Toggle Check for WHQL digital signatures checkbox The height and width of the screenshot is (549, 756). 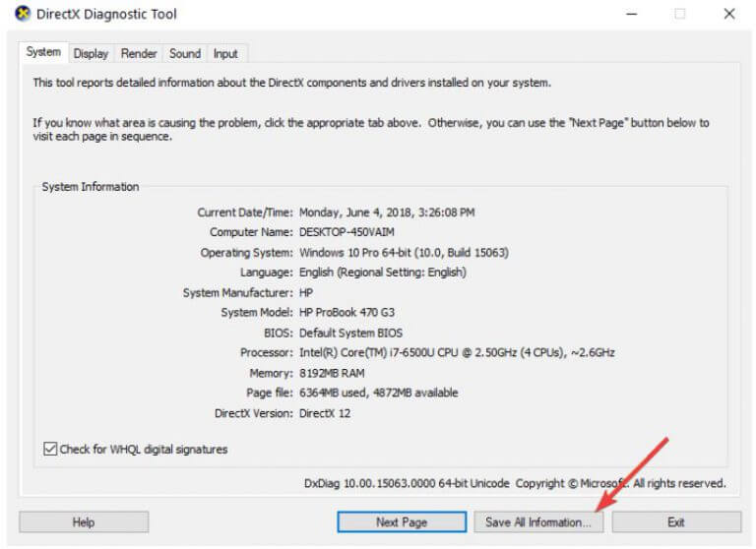coord(50,449)
